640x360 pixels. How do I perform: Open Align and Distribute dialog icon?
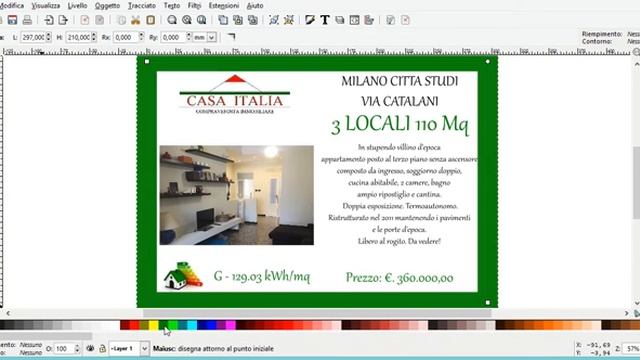tap(369, 20)
